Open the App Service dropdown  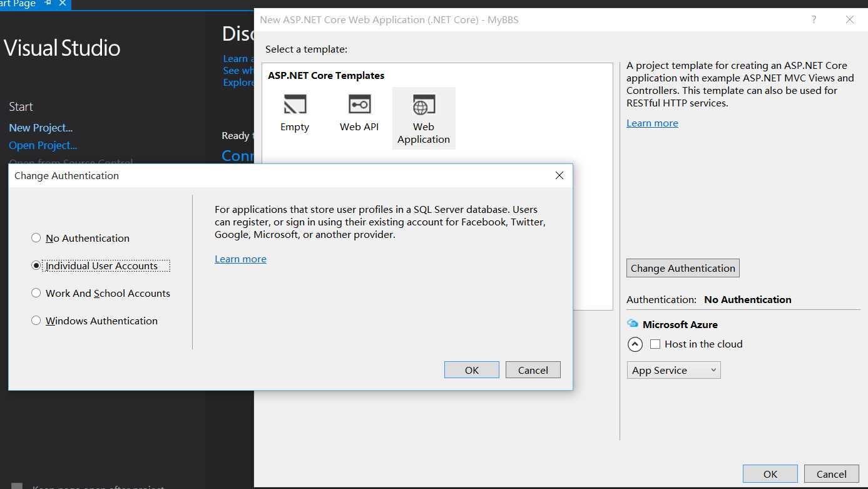[x=673, y=370]
